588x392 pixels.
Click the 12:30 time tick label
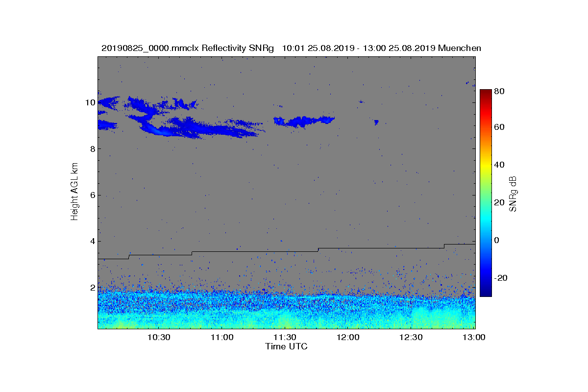pos(411,338)
